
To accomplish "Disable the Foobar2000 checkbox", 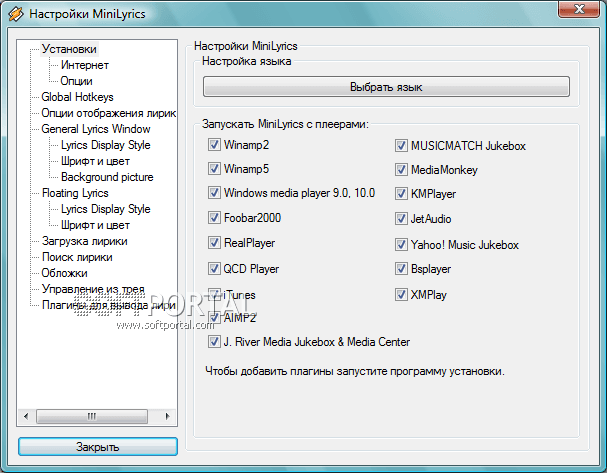I will point(214,218).
